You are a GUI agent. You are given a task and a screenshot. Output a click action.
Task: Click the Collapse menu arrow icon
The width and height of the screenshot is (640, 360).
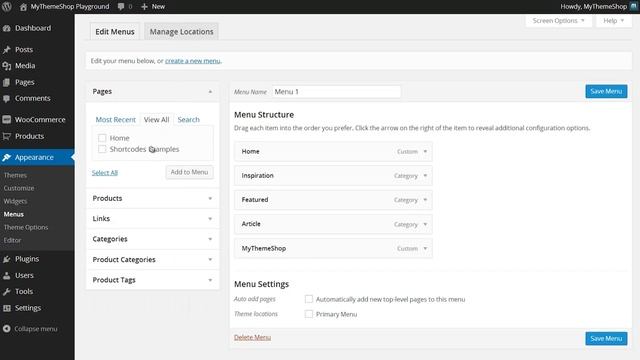tap(7, 329)
